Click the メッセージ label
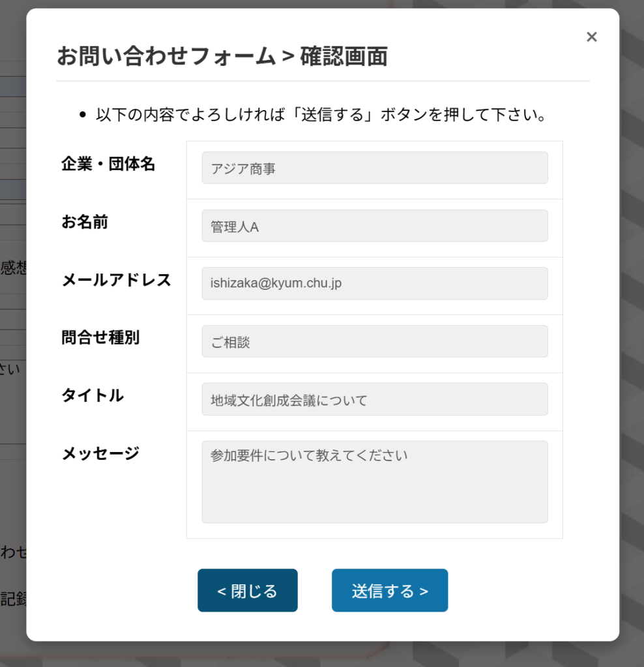The height and width of the screenshot is (667, 644). [100, 453]
